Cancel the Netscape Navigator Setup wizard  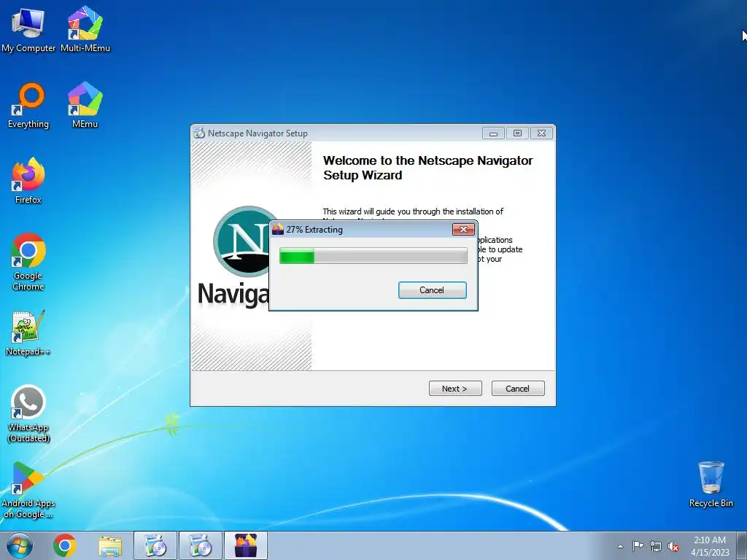[x=518, y=388]
